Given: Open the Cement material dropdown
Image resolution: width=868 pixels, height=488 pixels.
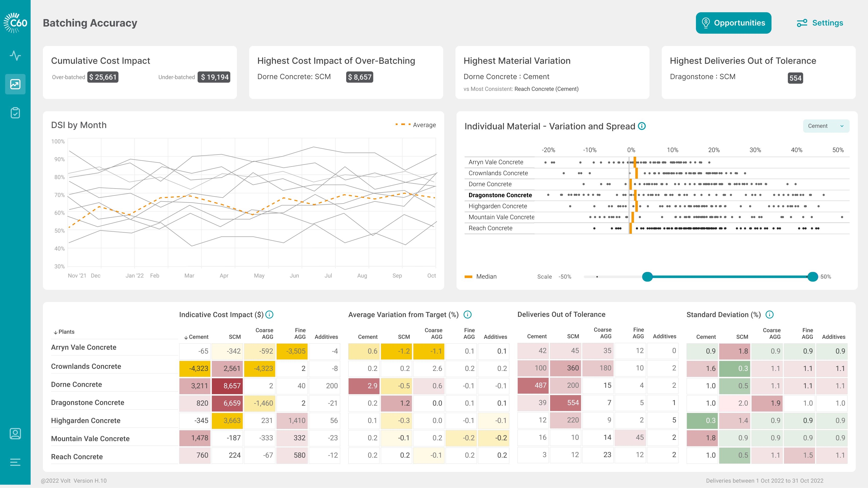Looking at the screenshot, I should pyautogui.click(x=826, y=126).
